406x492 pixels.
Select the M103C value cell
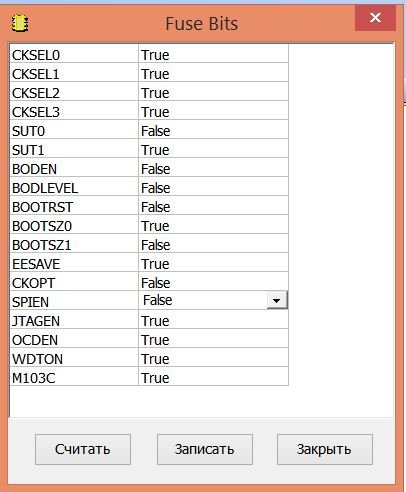(213, 378)
